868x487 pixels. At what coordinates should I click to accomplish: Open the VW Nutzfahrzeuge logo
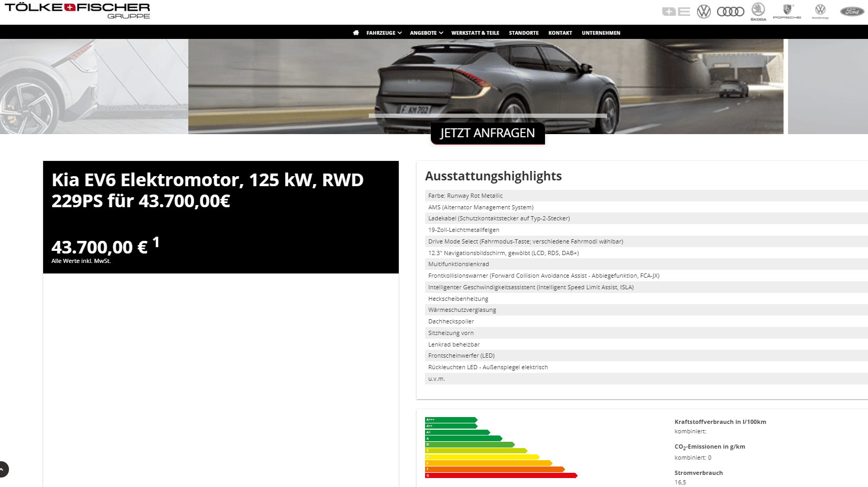tap(820, 12)
